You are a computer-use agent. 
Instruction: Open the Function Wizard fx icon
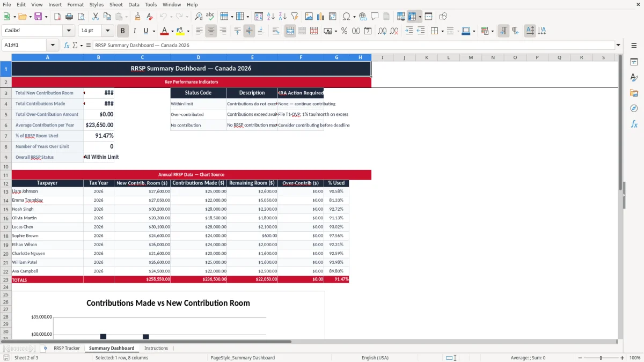coord(67,45)
